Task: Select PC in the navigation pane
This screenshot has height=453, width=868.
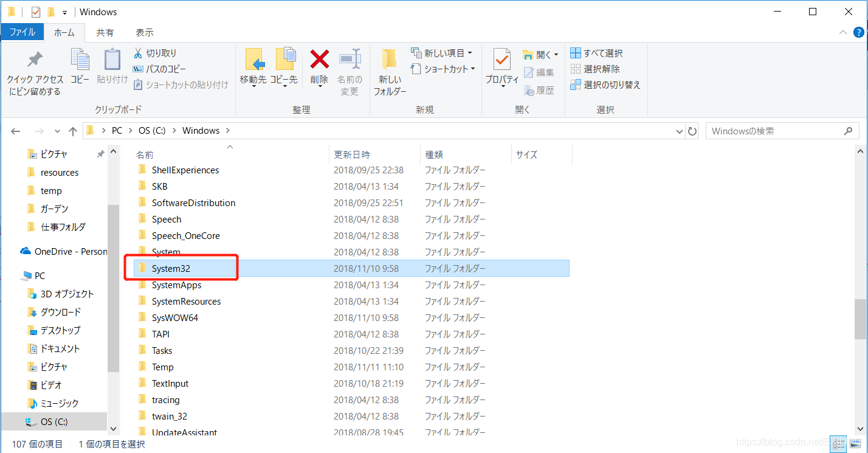Action: click(33, 275)
